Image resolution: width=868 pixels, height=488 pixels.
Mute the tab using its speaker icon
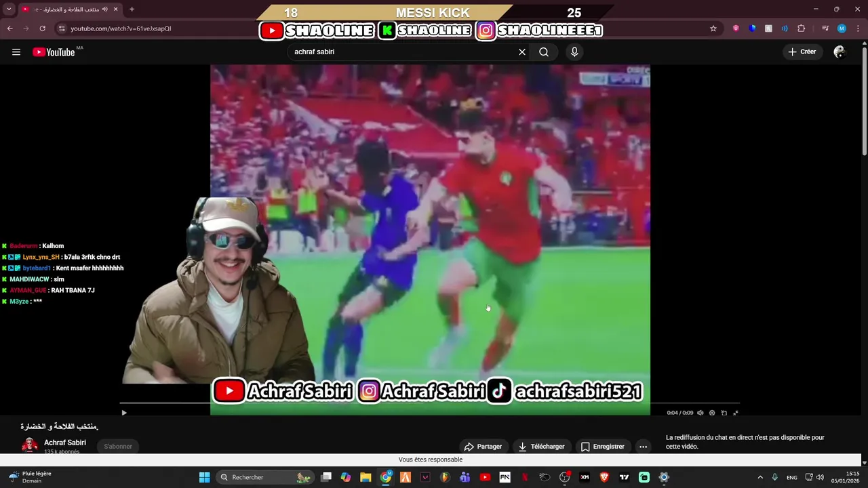click(x=104, y=9)
